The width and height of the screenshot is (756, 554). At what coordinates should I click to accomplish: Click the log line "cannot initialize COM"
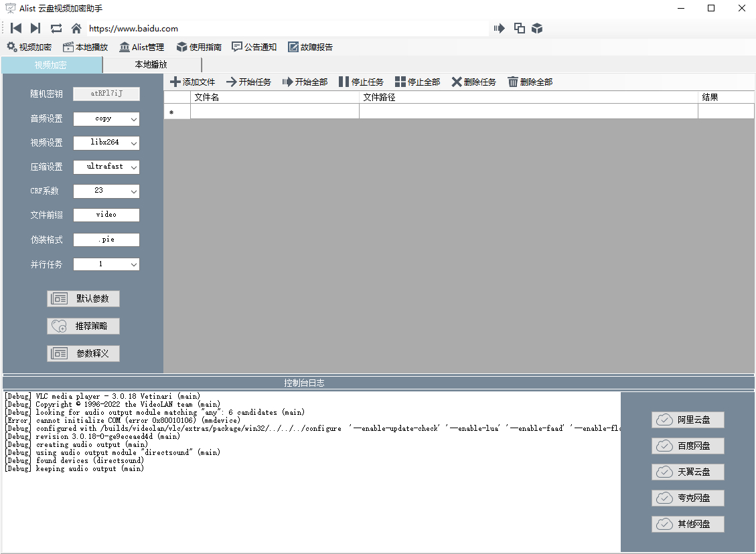point(123,421)
